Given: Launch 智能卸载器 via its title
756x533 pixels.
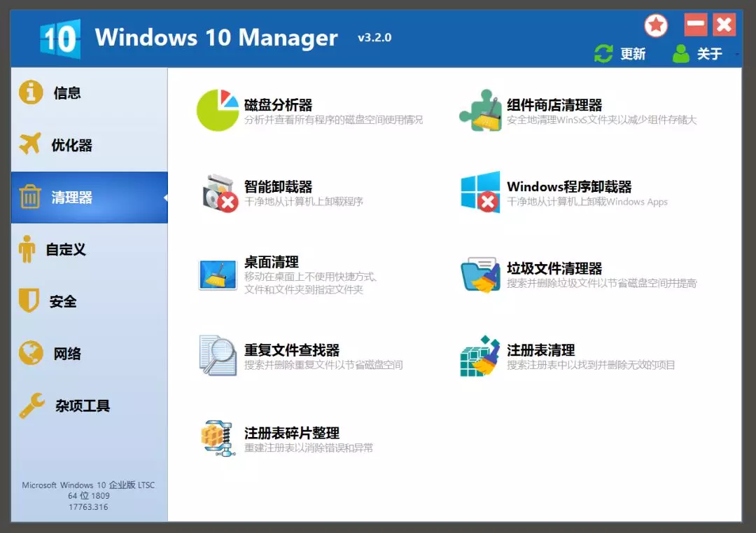Looking at the screenshot, I should [278, 187].
